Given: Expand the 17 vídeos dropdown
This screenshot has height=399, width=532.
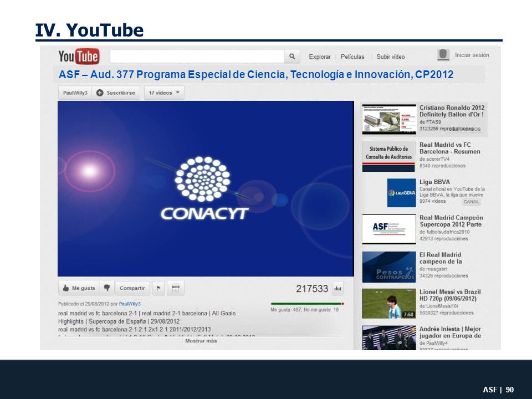Looking at the screenshot, I should (164, 93).
